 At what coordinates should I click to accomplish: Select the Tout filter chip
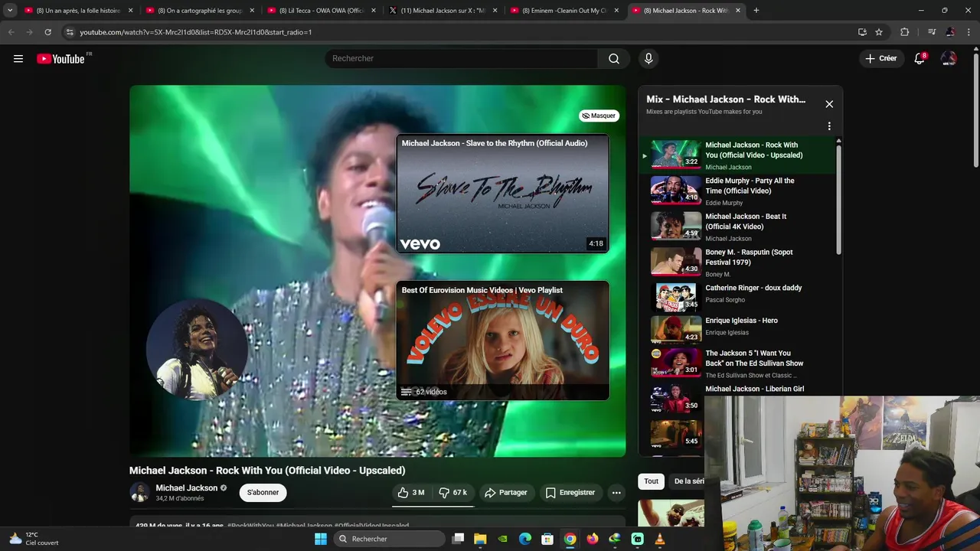pyautogui.click(x=651, y=481)
